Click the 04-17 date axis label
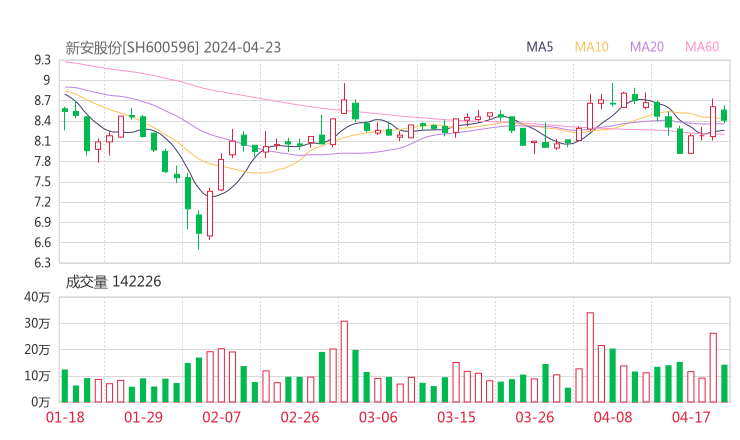Viewport: 740px width, 440px height. (691, 417)
